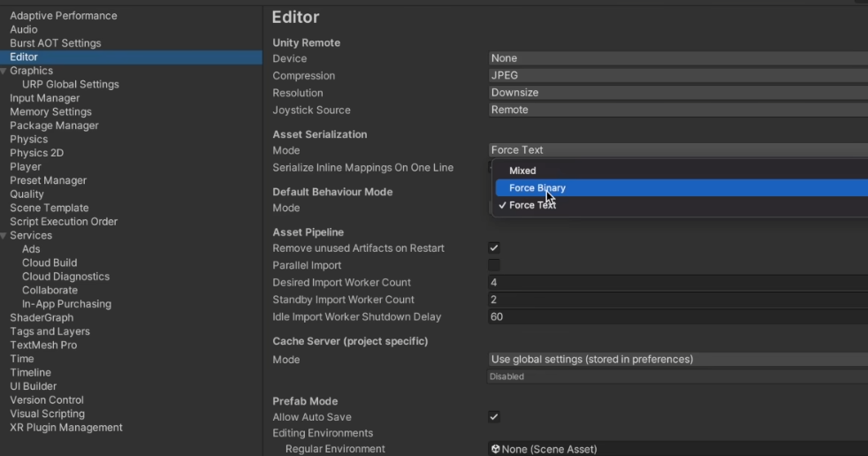The width and height of the screenshot is (868, 456).
Task: Select the Physics category
Action: click(29, 140)
